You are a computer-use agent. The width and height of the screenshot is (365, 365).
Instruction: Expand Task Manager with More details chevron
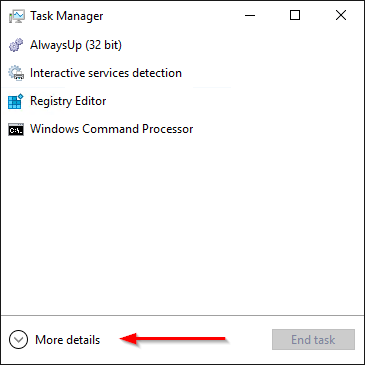(18, 339)
